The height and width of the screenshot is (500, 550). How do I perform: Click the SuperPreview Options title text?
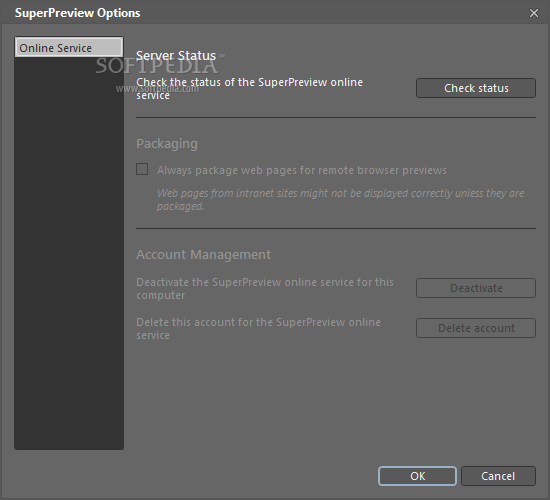78,13
